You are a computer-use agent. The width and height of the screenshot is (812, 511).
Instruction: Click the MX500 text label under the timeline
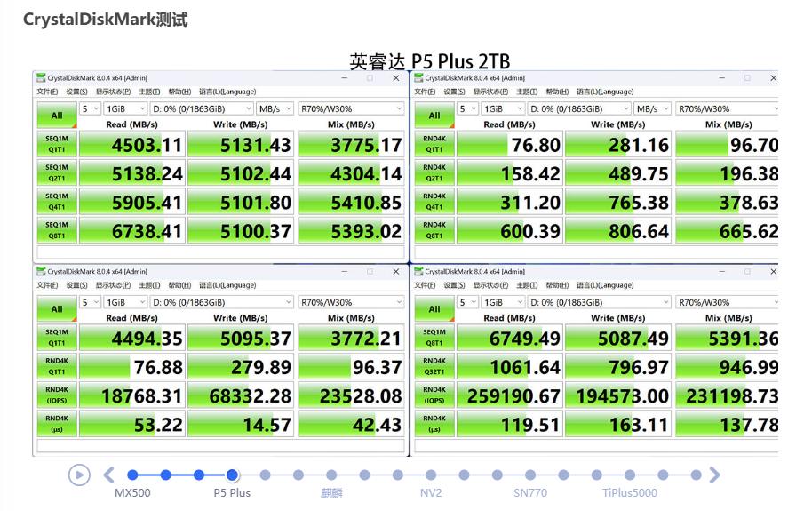[132, 493]
